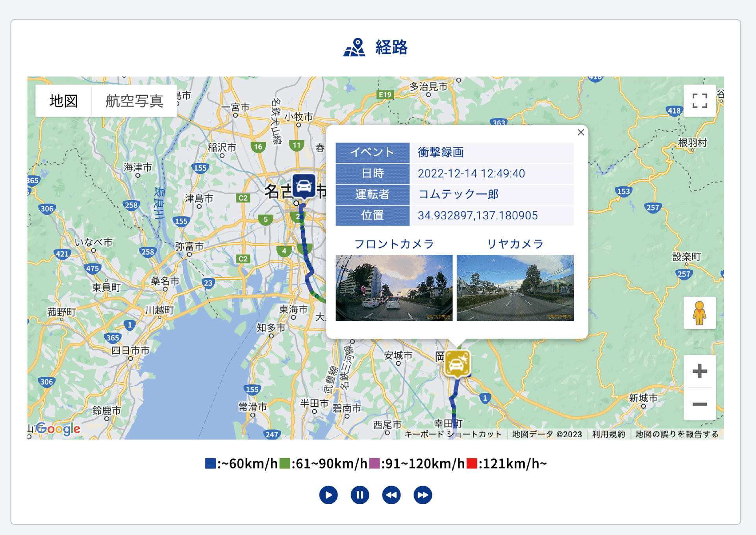756x535 pixels.
Task: Click 根羽村 label on map
Action: pyautogui.click(x=693, y=143)
